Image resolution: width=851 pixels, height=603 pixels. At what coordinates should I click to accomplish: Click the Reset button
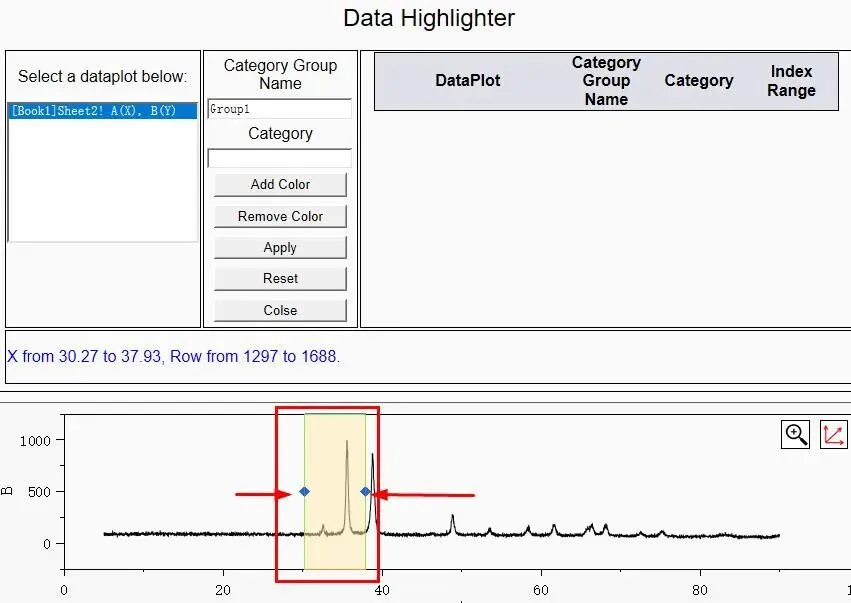point(280,278)
